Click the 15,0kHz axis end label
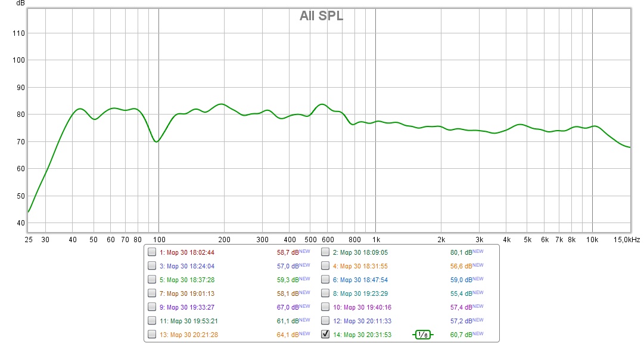644x343 pixels. click(x=627, y=239)
